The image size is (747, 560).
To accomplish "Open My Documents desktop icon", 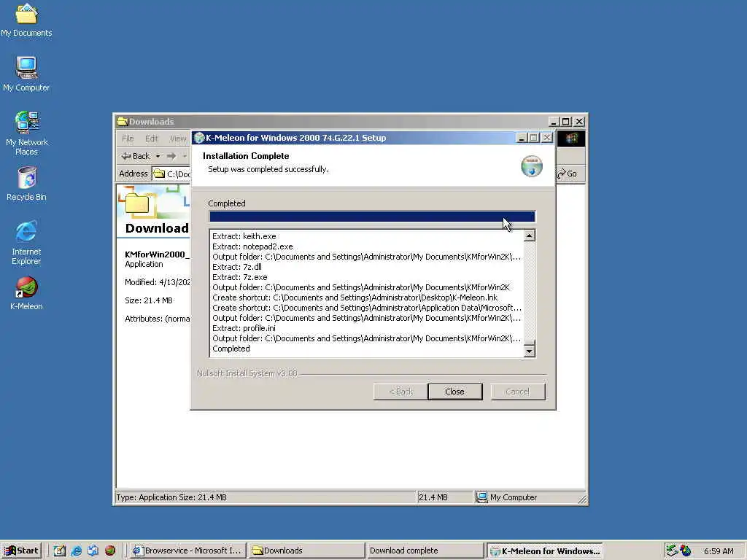I will click(x=26, y=20).
